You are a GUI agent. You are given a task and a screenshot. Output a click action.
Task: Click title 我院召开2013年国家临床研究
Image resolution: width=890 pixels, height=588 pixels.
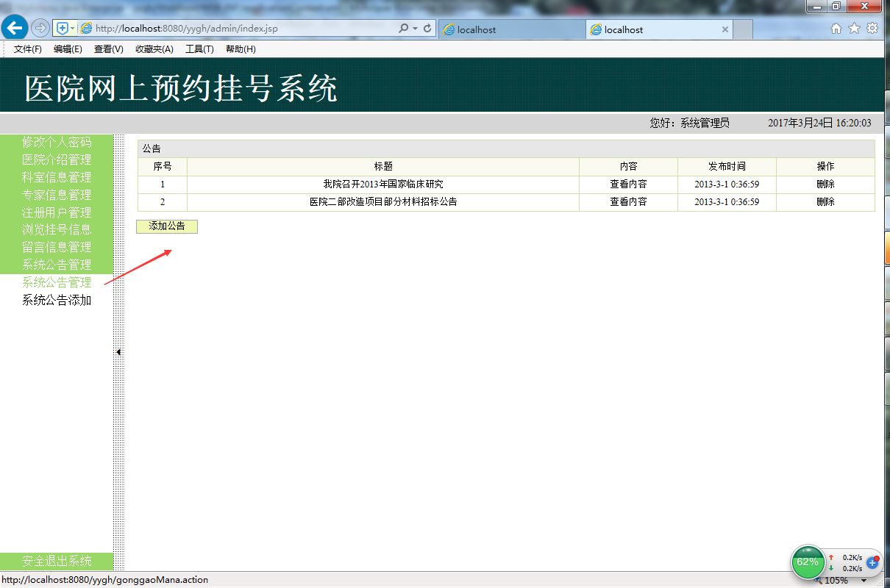[x=383, y=184]
